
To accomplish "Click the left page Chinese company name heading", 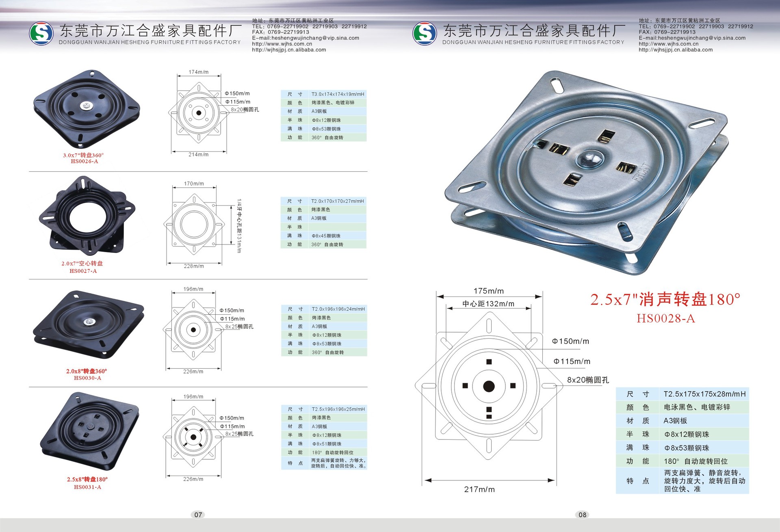I will 151,30.
